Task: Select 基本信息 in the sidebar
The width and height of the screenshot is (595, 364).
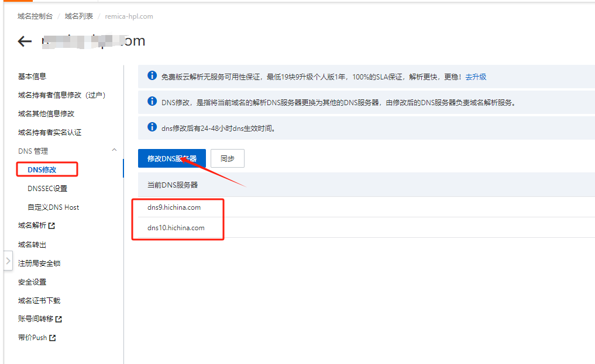Action: tap(32, 76)
